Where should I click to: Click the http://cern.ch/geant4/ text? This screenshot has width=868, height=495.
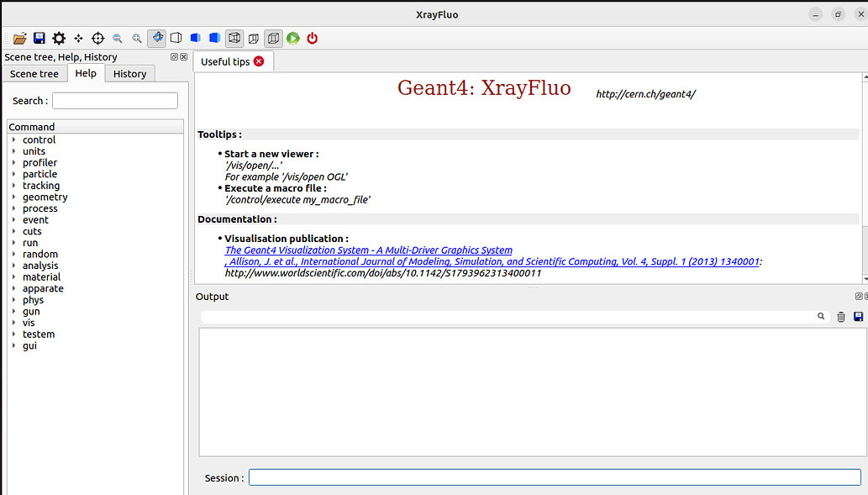[645, 94]
